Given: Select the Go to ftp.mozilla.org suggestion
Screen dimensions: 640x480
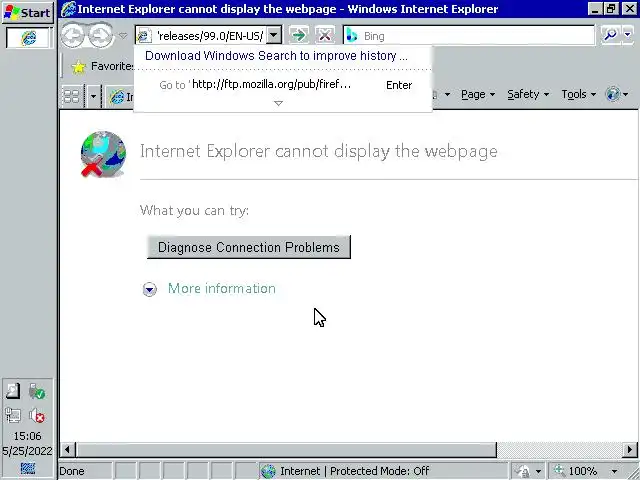Looking at the screenshot, I should (283, 85).
